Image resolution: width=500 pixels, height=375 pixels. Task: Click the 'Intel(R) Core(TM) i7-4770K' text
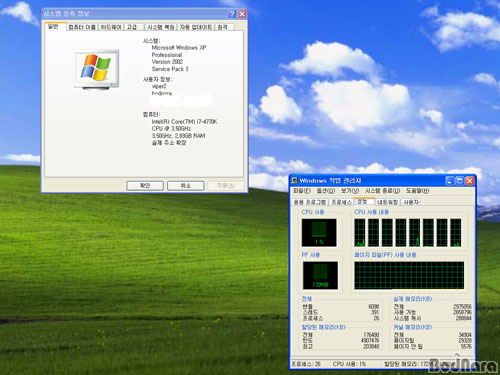pos(184,122)
